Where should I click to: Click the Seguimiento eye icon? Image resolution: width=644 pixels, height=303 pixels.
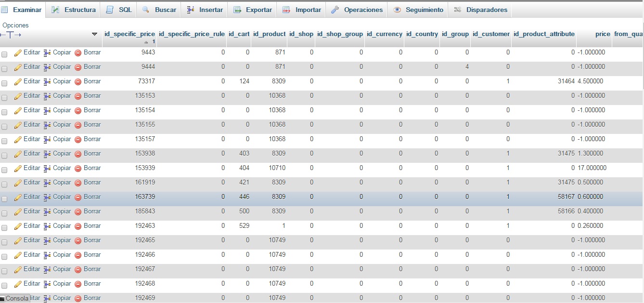397,10
